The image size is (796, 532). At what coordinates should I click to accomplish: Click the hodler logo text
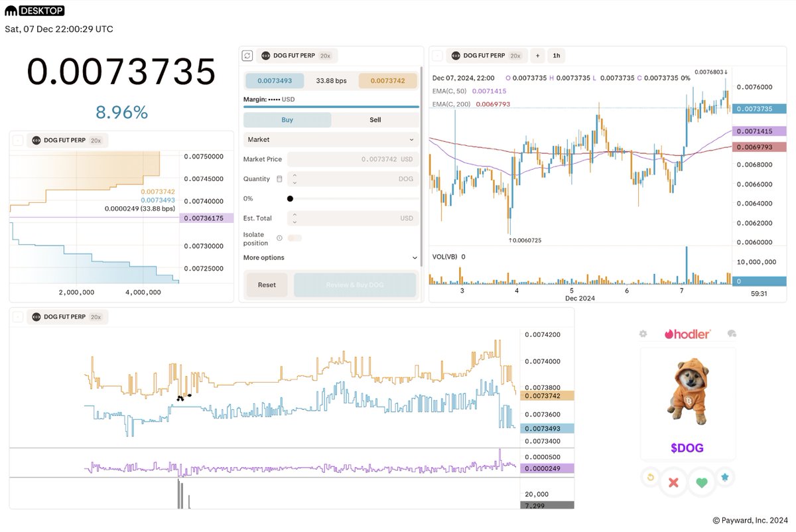(687, 334)
